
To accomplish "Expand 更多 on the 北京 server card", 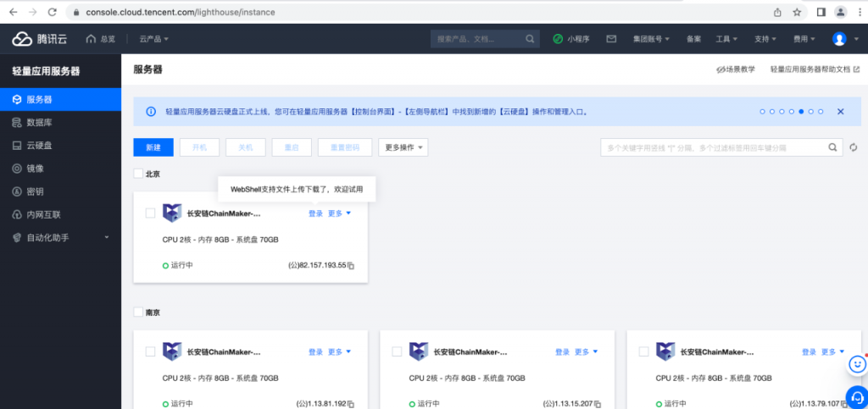I will click(x=339, y=213).
